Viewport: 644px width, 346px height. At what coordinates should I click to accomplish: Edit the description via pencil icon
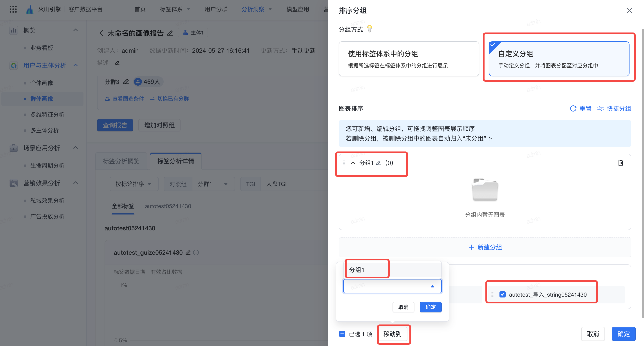117,63
